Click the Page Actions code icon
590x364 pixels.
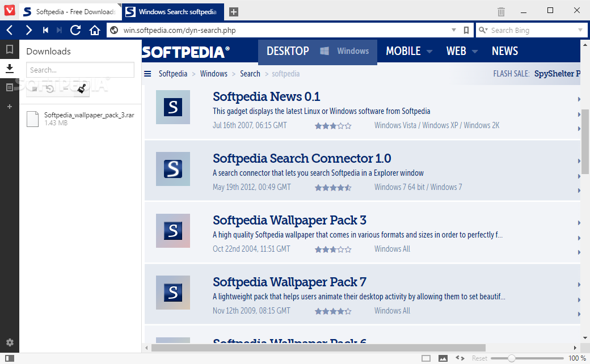(x=460, y=358)
